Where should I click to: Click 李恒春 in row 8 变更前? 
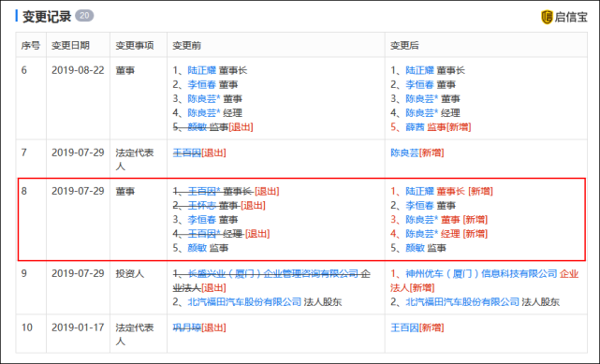pyautogui.click(x=202, y=220)
